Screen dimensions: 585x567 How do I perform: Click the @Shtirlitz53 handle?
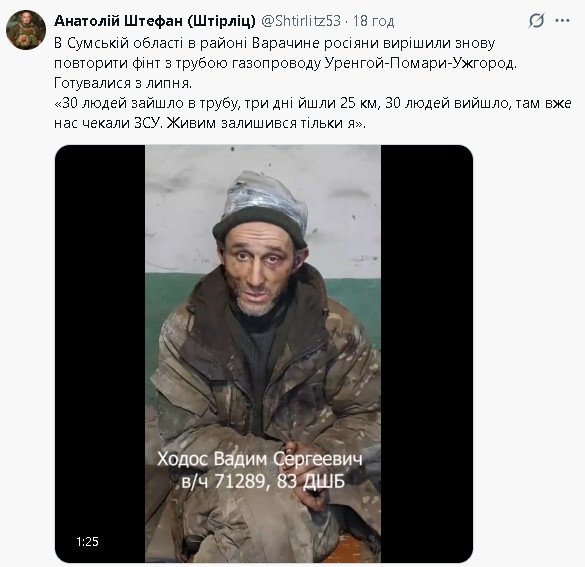301,21
